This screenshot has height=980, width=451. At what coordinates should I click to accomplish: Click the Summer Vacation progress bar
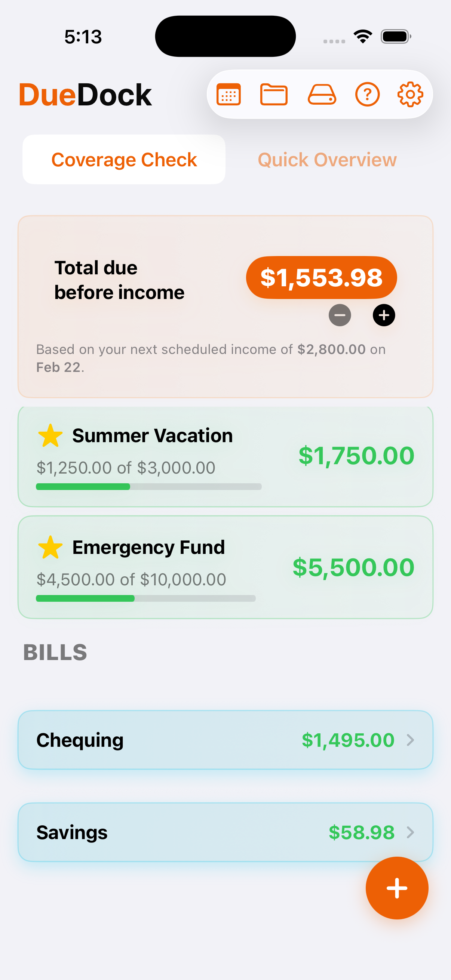click(148, 487)
